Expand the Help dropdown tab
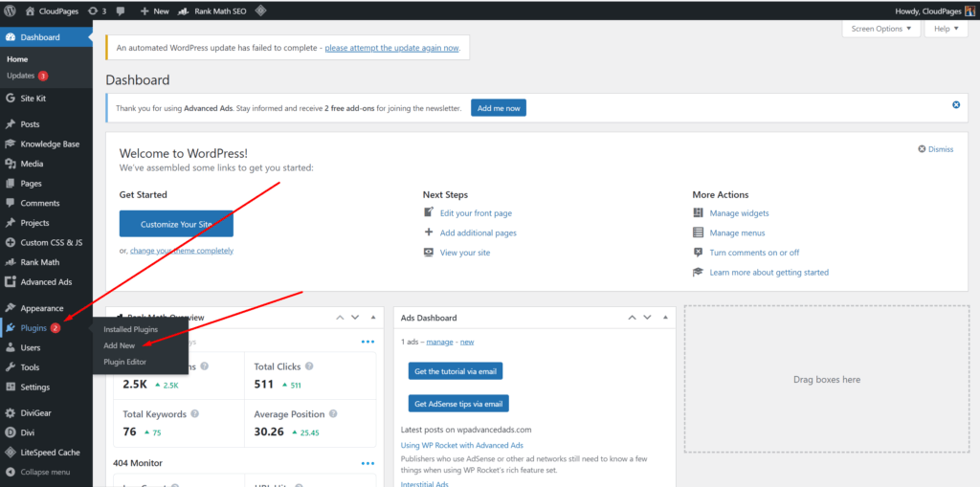The image size is (980, 487). 947,29
